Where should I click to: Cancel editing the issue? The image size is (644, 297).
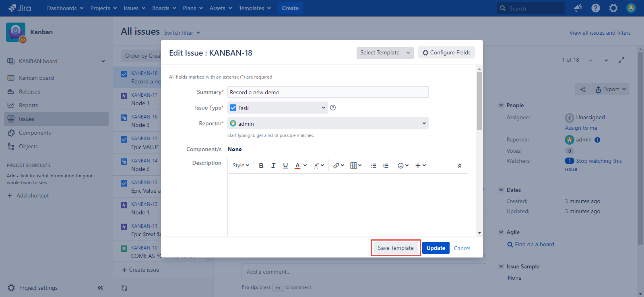point(462,248)
